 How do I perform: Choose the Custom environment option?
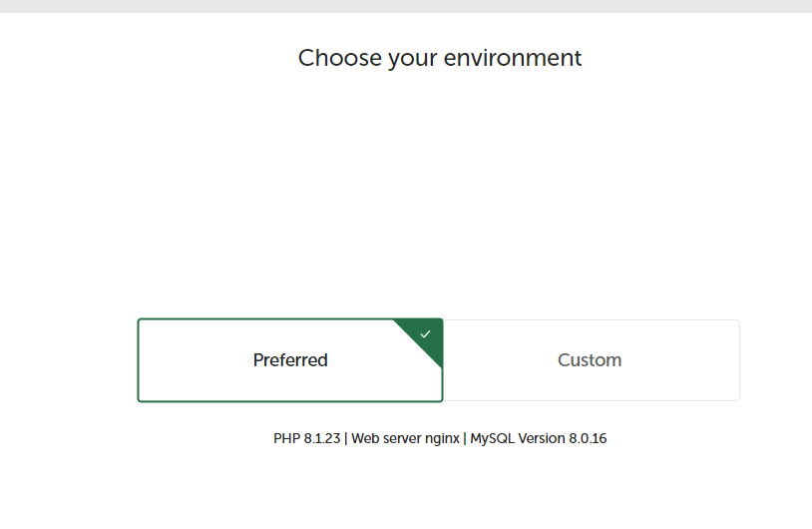pos(591,360)
